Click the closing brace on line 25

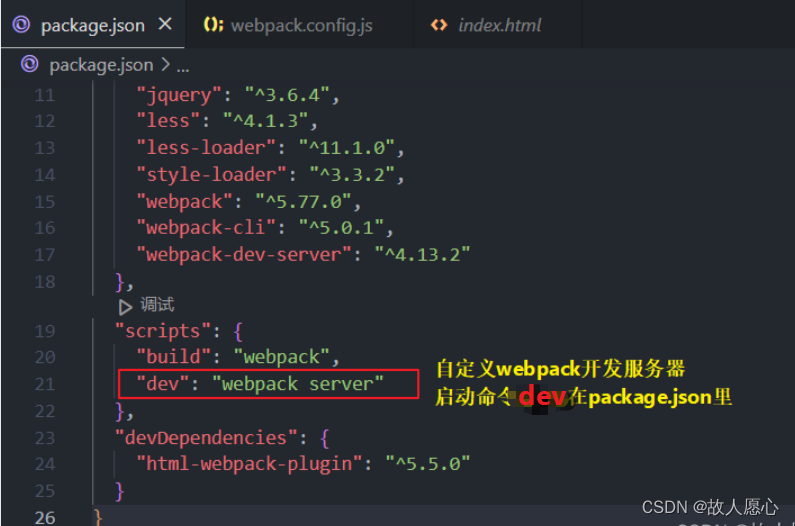pos(120,491)
